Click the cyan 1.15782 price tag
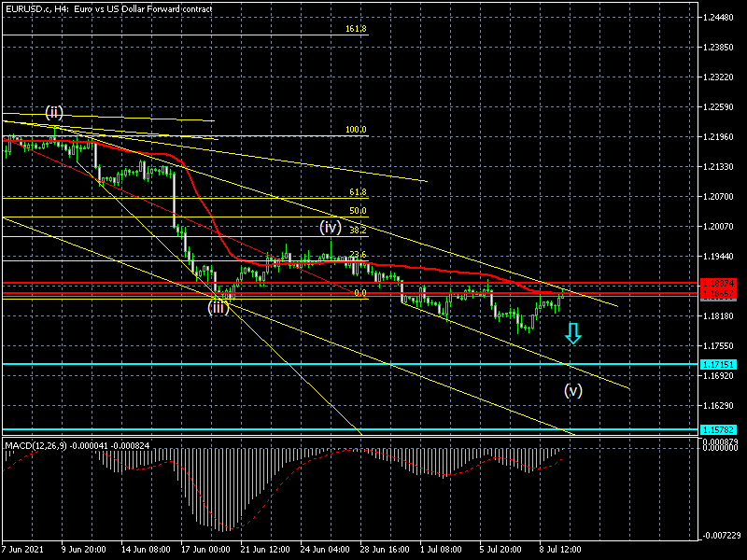This screenshot has height=560, width=747. 722,430
